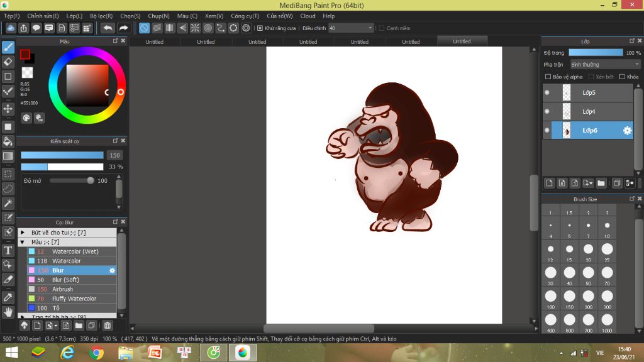Open the color palette icon under the color wheel

point(26,118)
